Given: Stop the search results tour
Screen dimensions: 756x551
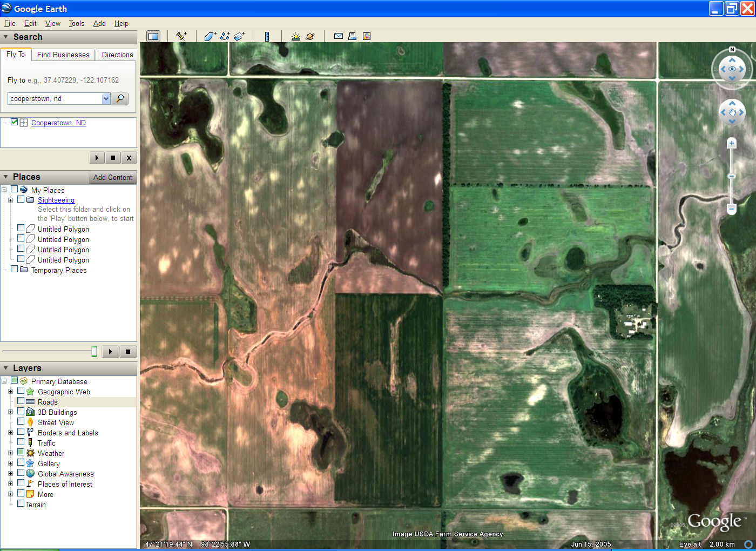Looking at the screenshot, I should click(112, 158).
